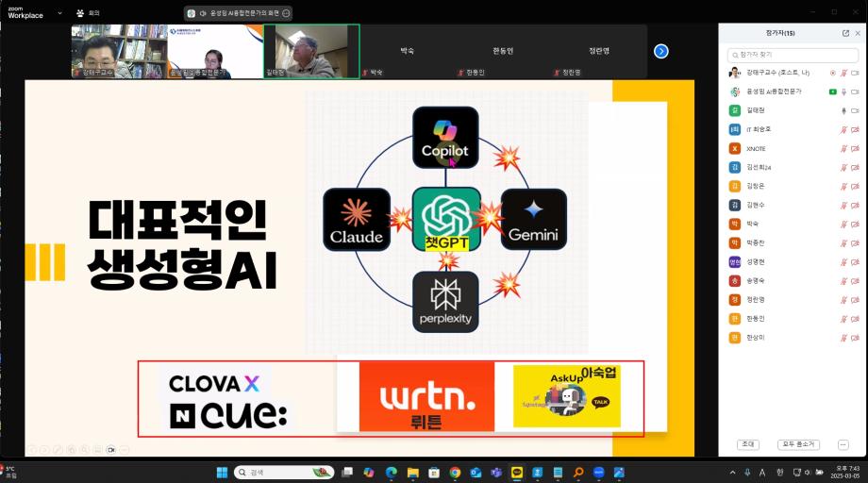Select 한동인 video tile
Image resolution: width=868 pixels, height=483 pixels.
click(x=503, y=51)
